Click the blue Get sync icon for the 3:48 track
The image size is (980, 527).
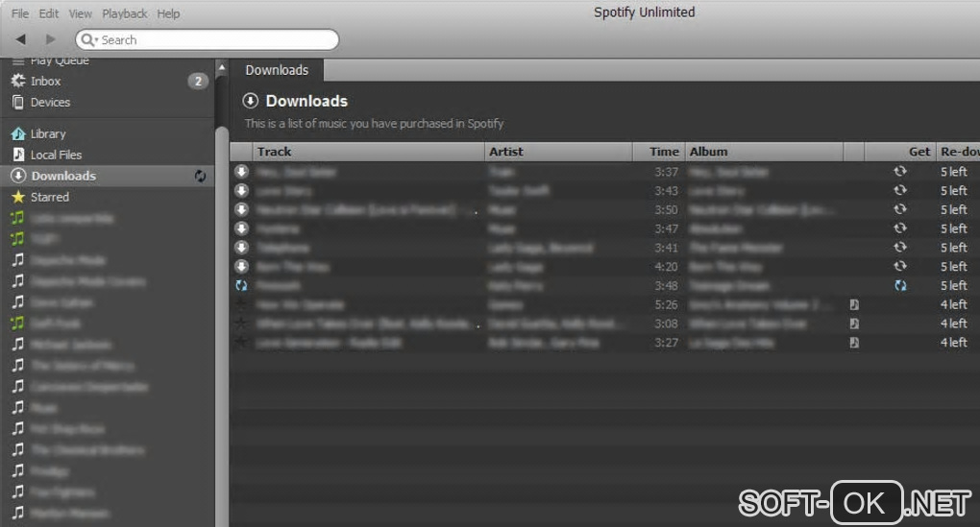click(900, 285)
